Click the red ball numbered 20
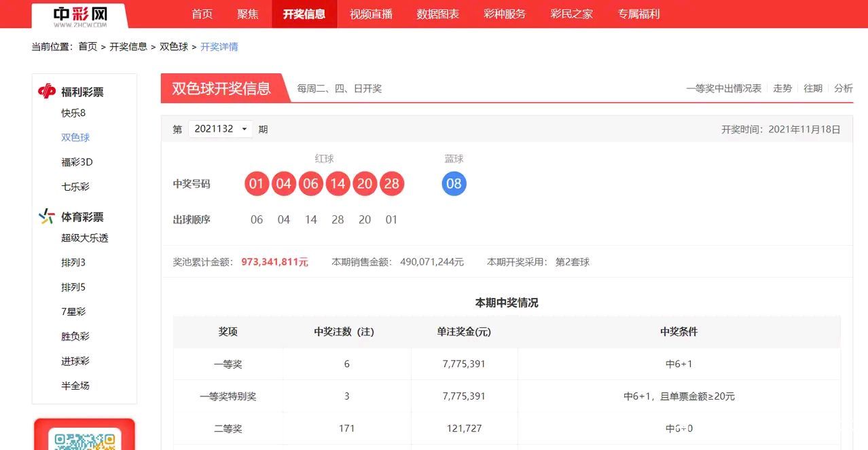868x450 pixels. coord(365,184)
